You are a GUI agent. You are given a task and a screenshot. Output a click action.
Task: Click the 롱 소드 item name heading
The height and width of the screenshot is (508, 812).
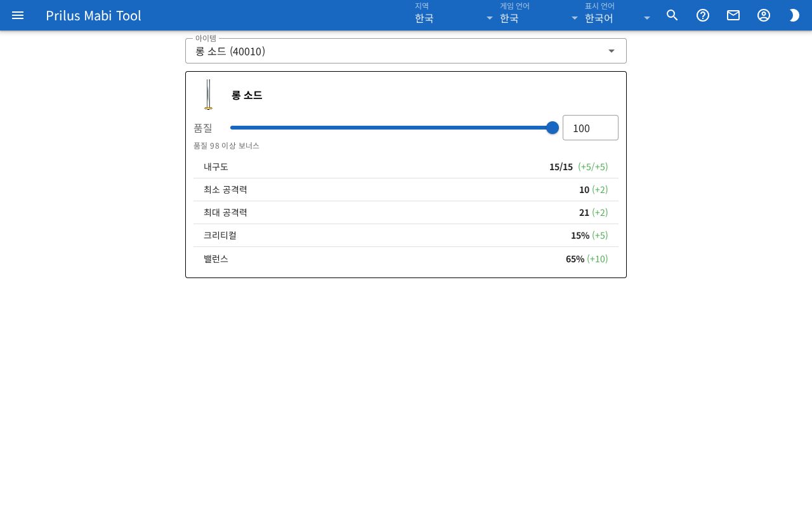[x=247, y=95]
